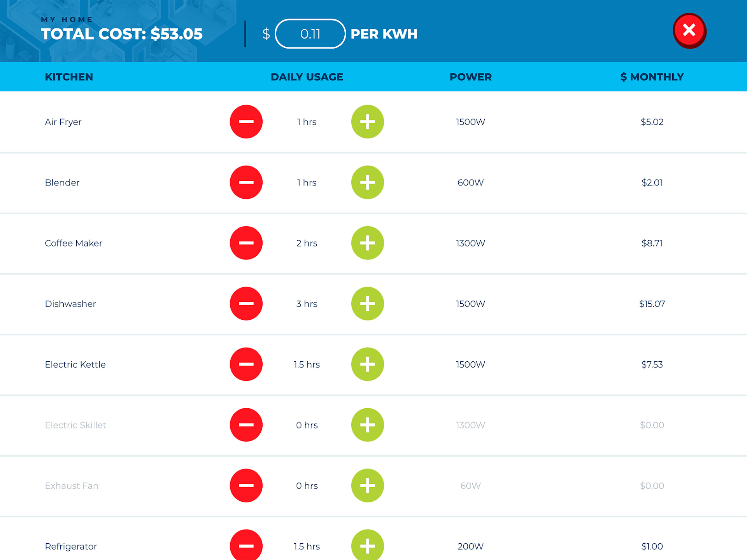The width and height of the screenshot is (747, 560).
Task: Raise Dishwasher daily usage hours
Action: [x=367, y=304]
